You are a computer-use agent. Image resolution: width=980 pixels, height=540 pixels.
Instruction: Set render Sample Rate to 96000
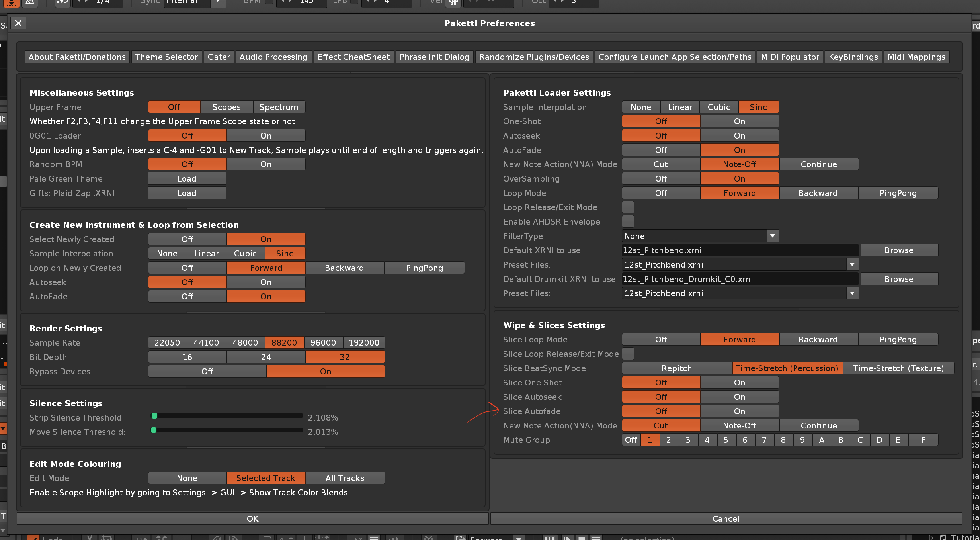point(323,343)
